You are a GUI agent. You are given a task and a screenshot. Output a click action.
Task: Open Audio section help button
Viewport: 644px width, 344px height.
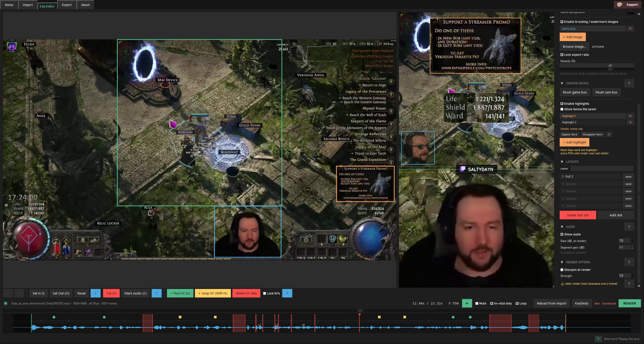point(629,227)
